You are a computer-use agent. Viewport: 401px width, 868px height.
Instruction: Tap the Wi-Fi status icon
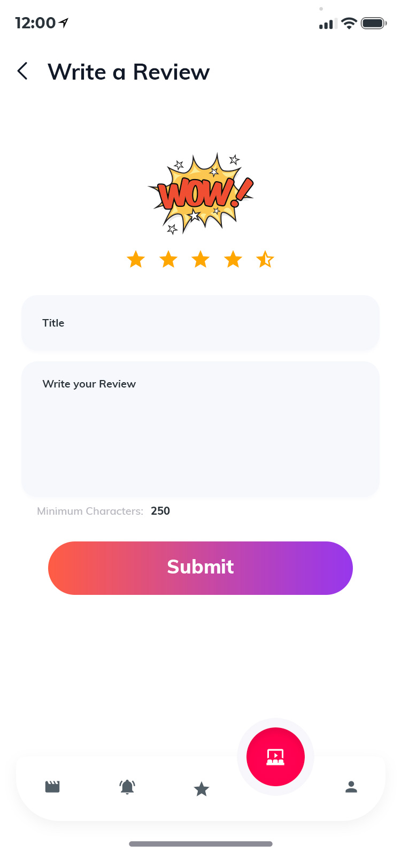[349, 23]
